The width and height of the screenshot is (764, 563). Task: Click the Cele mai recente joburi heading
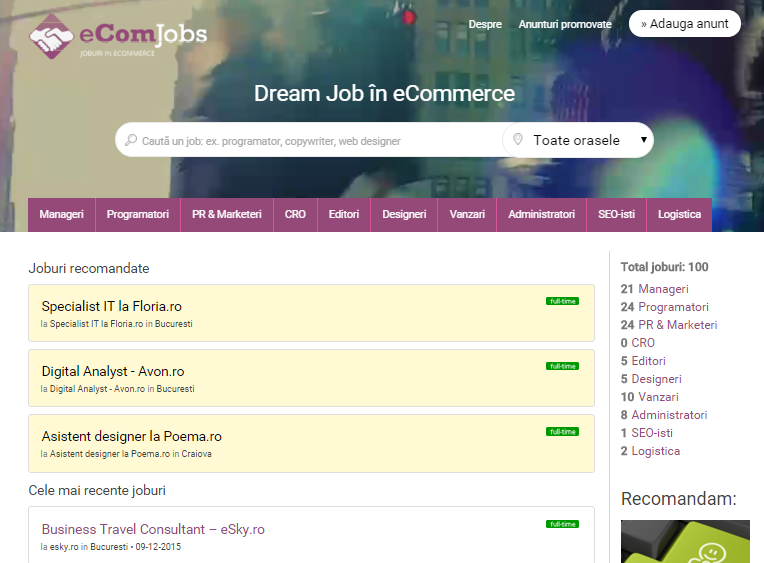(x=97, y=490)
